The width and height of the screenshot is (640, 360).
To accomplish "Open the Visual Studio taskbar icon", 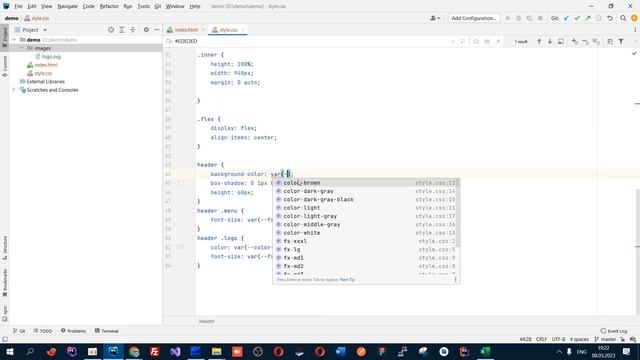I will pos(176,351).
